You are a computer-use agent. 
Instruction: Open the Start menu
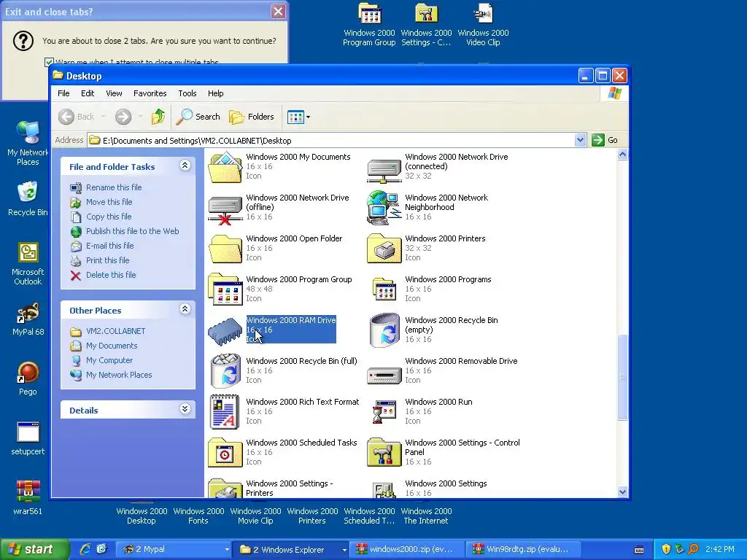point(34,550)
